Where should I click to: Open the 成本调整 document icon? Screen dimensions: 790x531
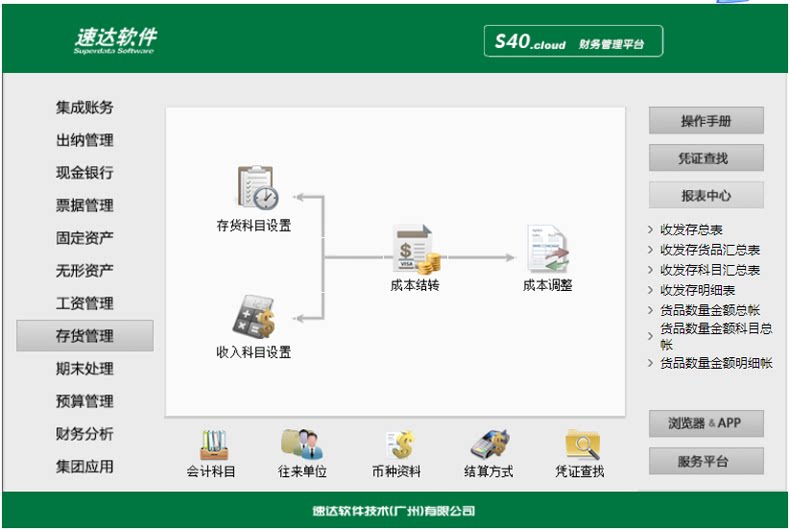click(548, 249)
